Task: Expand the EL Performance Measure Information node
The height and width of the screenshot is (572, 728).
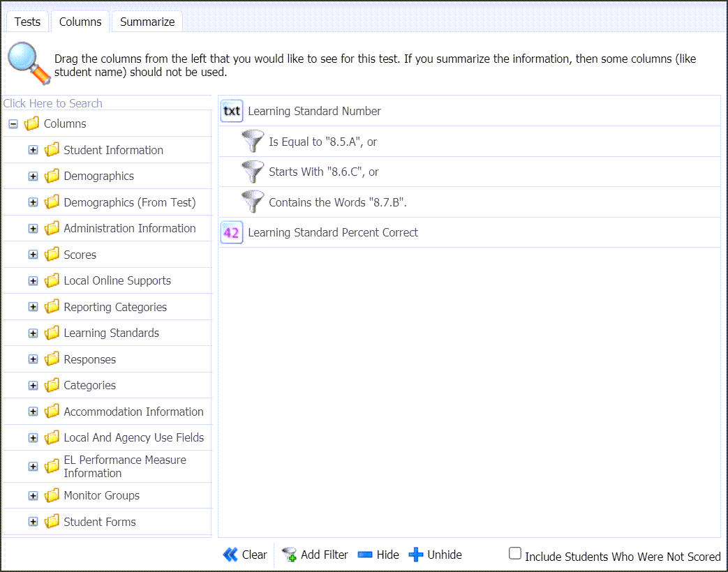Action: click(x=33, y=467)
